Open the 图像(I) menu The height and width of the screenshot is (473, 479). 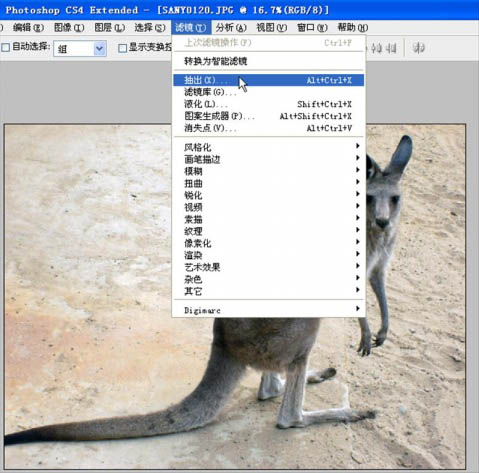(69, 28)
